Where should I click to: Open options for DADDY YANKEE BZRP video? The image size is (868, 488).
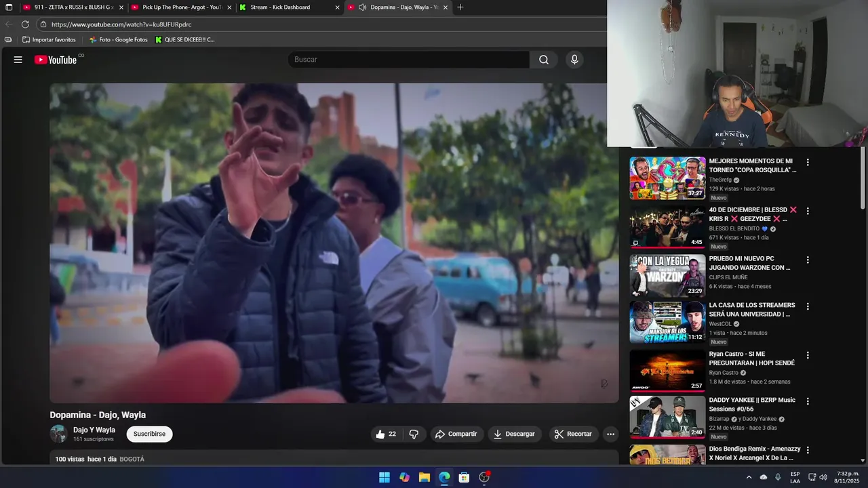807,401
